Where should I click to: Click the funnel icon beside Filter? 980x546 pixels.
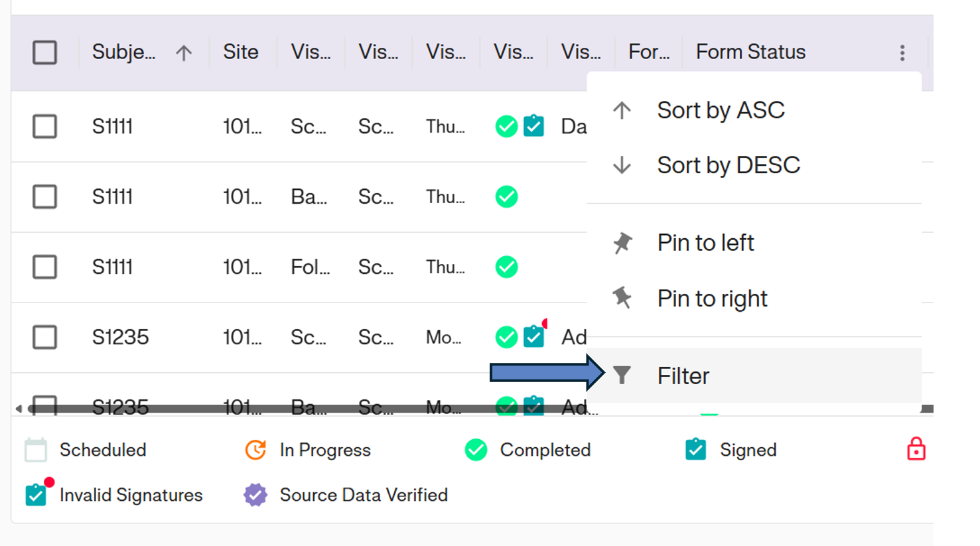click(622, 375)
